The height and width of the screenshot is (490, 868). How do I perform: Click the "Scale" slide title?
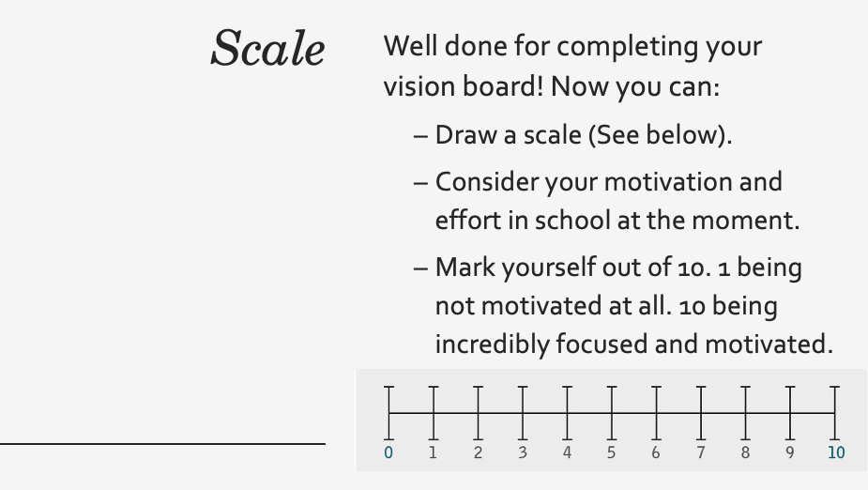click(267, 49)
